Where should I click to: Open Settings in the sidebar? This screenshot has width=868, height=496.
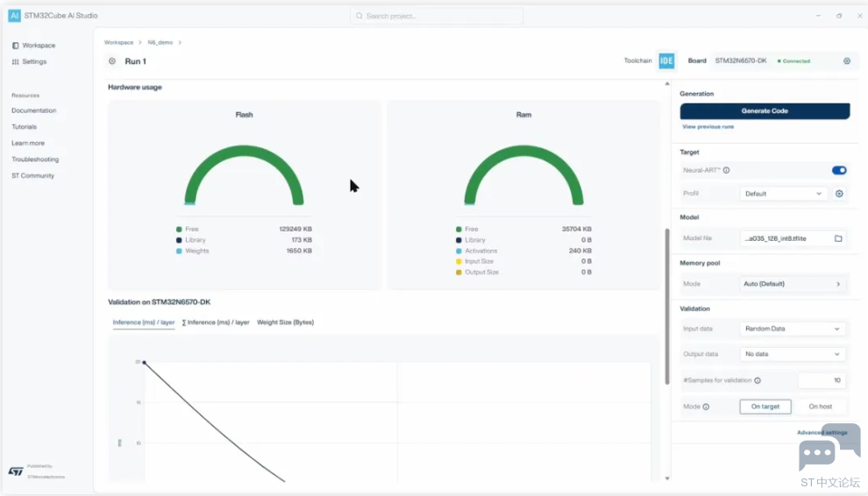[29, 61]
